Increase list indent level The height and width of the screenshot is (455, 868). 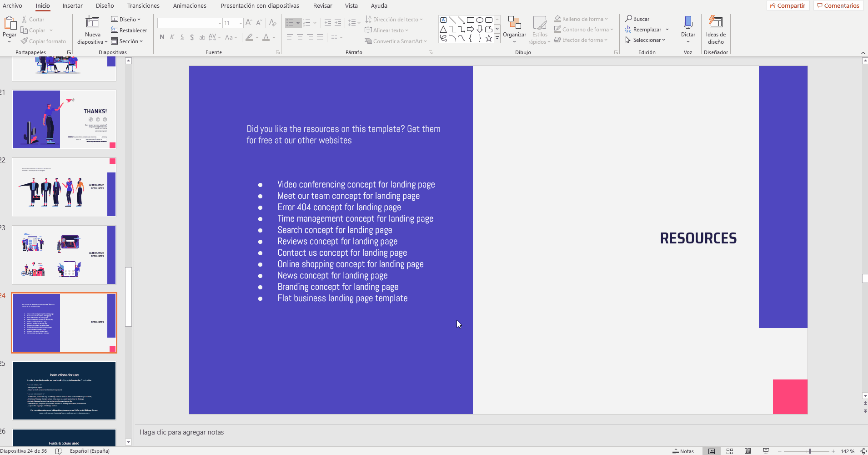[x=338, y=23]
